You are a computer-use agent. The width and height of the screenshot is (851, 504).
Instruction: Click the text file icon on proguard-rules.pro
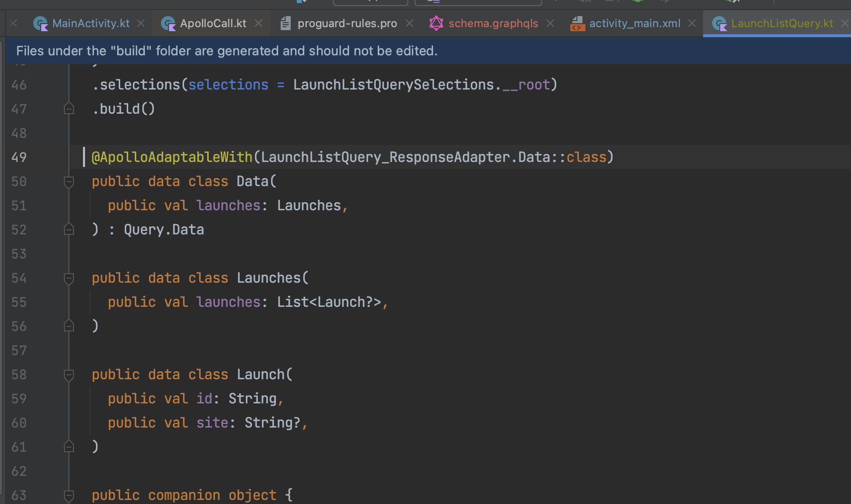[x=285, y=23]
